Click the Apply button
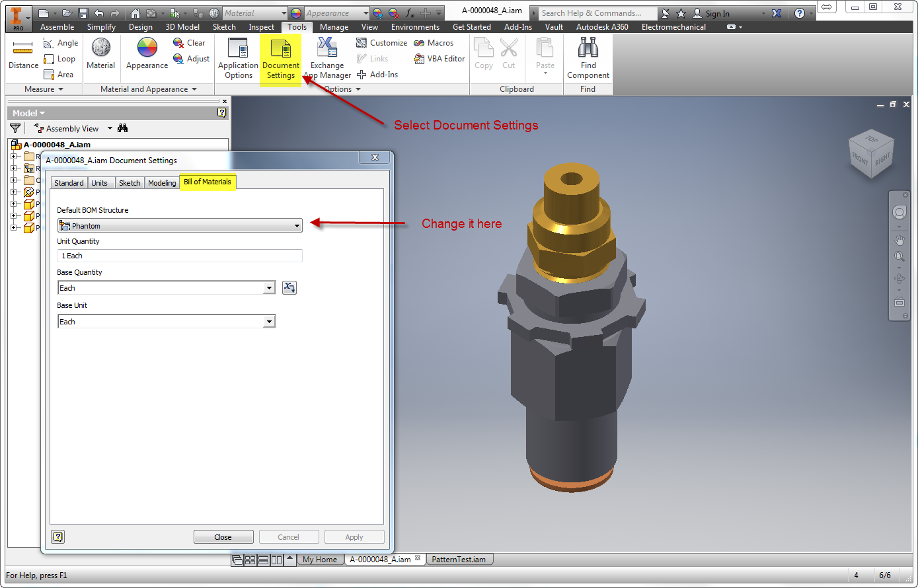The width and height of the screenshot is (918, 588). point(354,536)
